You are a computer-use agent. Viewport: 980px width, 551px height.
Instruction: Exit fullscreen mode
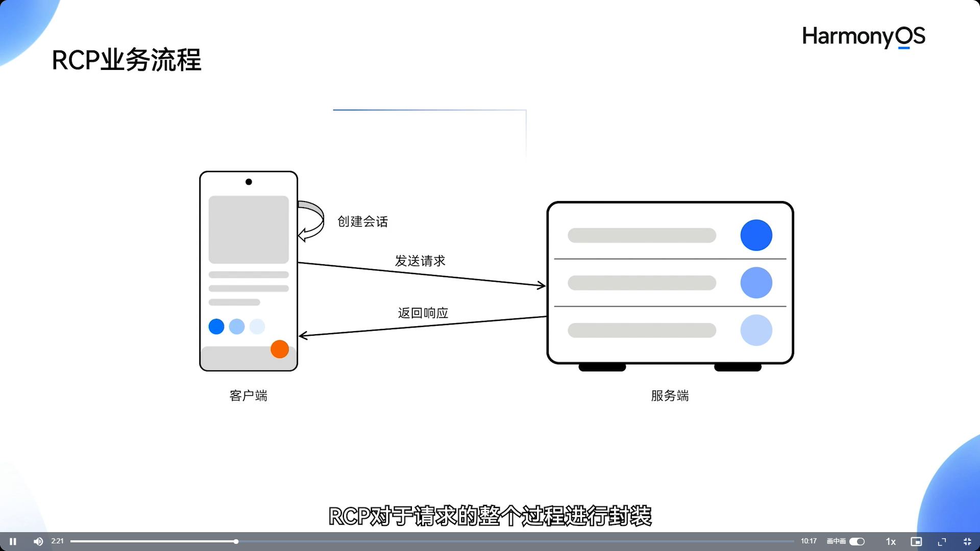click(x=967, y=541)
